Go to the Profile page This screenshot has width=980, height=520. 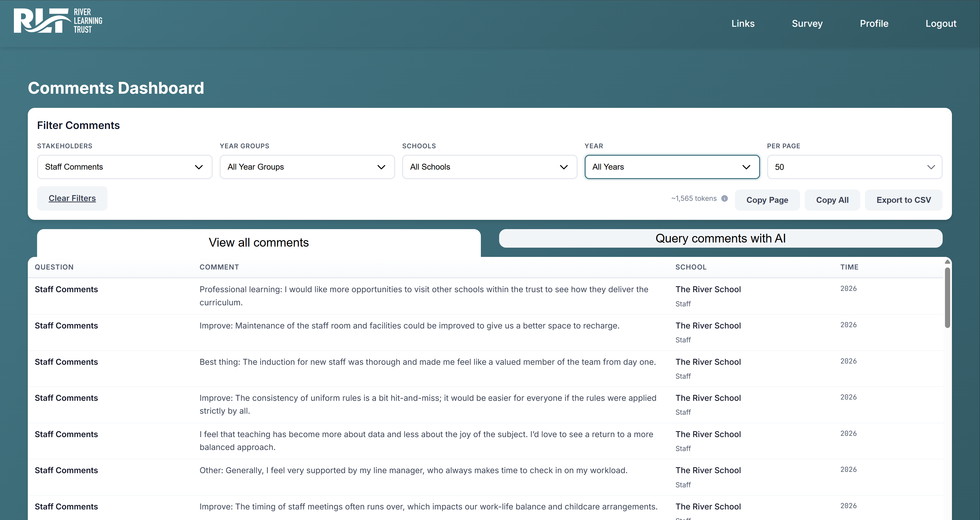point(874,24)
